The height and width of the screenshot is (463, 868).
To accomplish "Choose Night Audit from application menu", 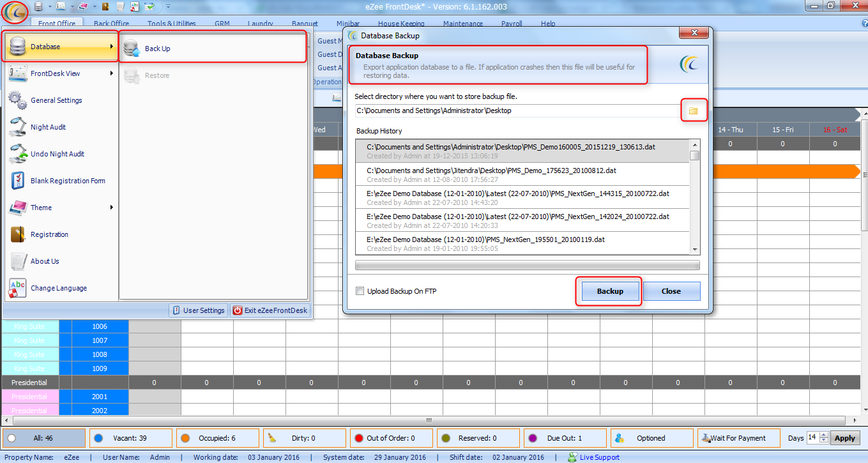I will pos(61,127).
